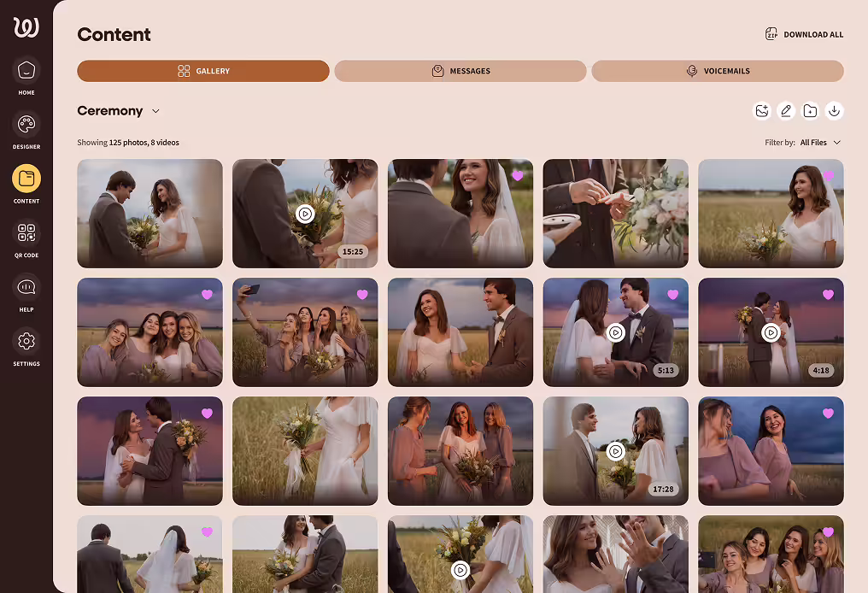The image size is (868, 593).
Task: Open the Home section in the sidebar
Action: [26, 70]
